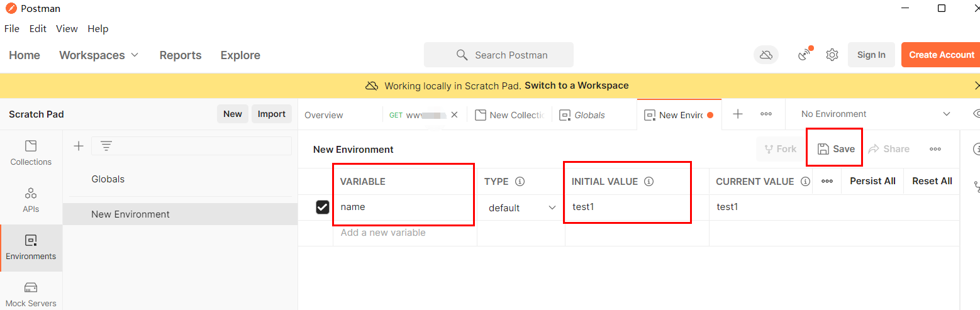Open the default type dropdown for name
Viewport: 980px width, 310px height.
pyautogui.click(x=522, y=208)
